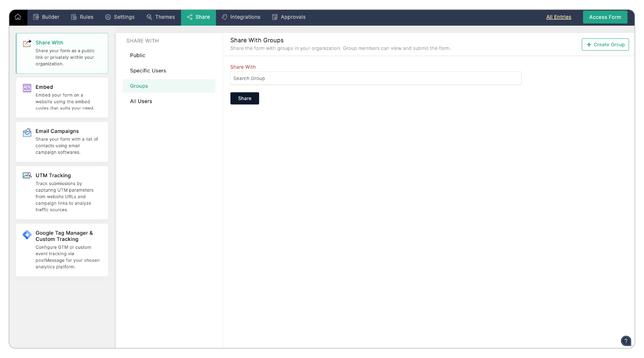Screen dimensions: 644x358
Task: Open the Builder tab
Action: [x=46, y=17]
